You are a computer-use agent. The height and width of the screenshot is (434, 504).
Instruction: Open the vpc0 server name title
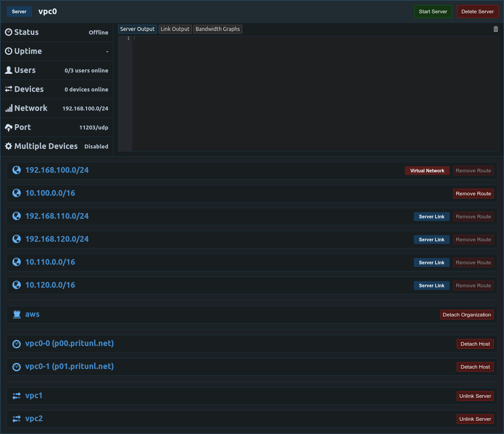pos(48,11)
